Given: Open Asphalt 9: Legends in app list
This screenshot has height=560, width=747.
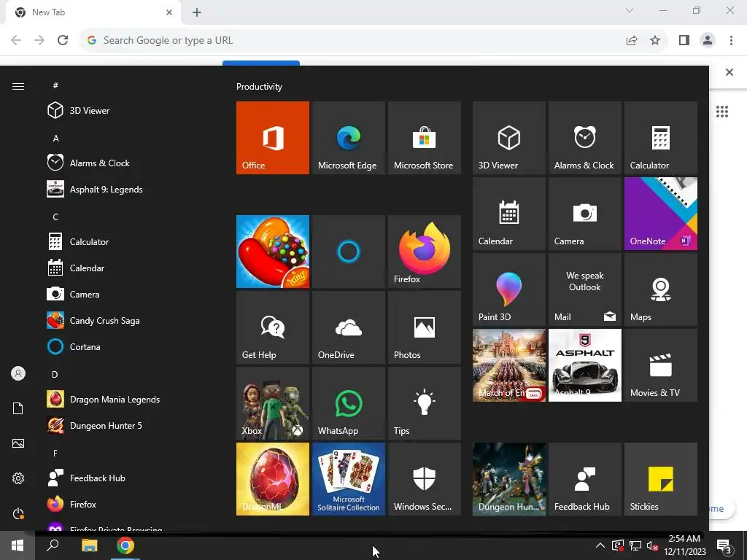Looking at the screenshot, I should coord(128,189).
